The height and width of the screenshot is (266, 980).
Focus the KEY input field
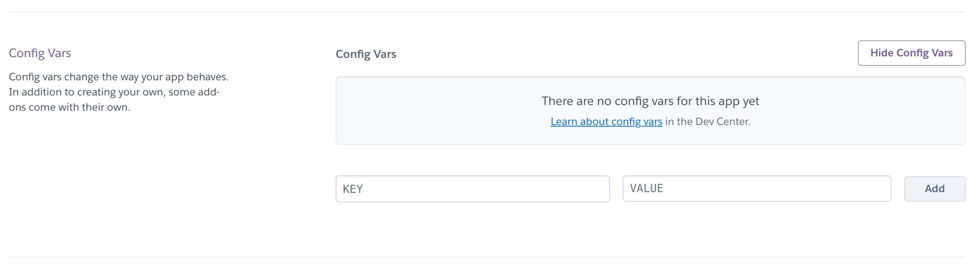[x=472, y=189]
